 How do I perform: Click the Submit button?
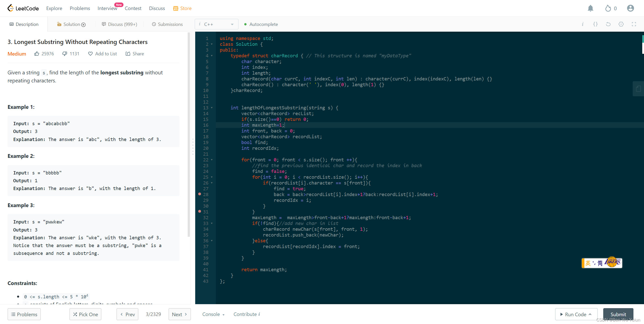[618, 314]
